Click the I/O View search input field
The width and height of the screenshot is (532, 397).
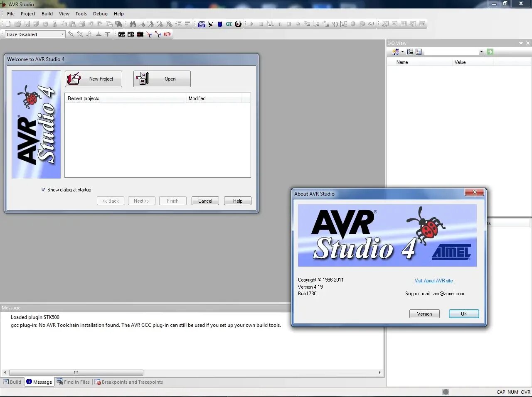[x=451, y=52]
